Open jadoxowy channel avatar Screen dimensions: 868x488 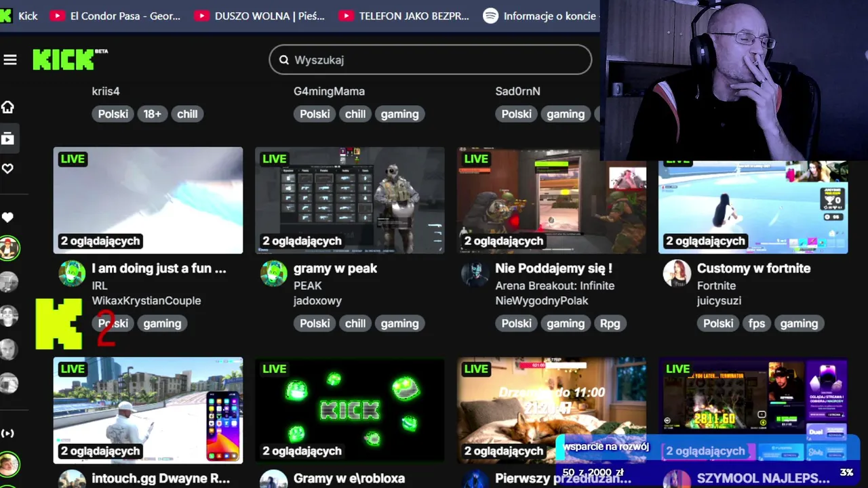coord(273,274)
